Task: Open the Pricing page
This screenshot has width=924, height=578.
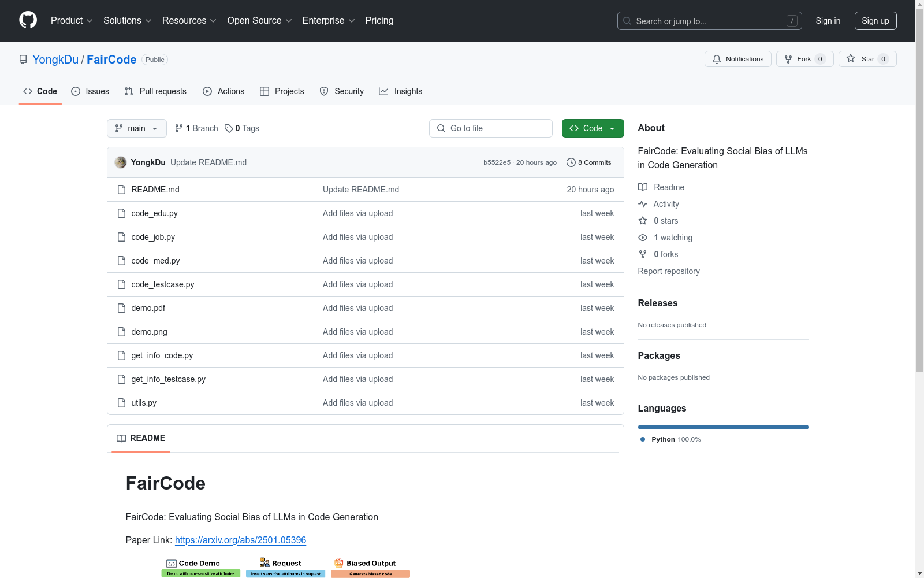Action: (x=379, y=21)
